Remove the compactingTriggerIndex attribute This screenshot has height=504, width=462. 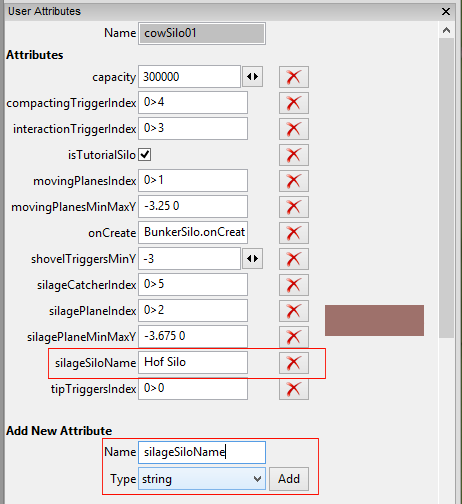click(x=294, y=103)
